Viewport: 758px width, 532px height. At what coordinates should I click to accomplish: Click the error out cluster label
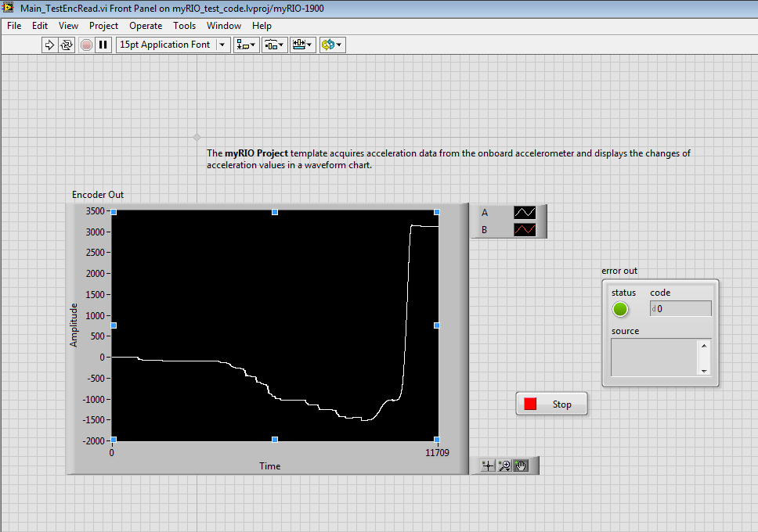click(619, 271)
